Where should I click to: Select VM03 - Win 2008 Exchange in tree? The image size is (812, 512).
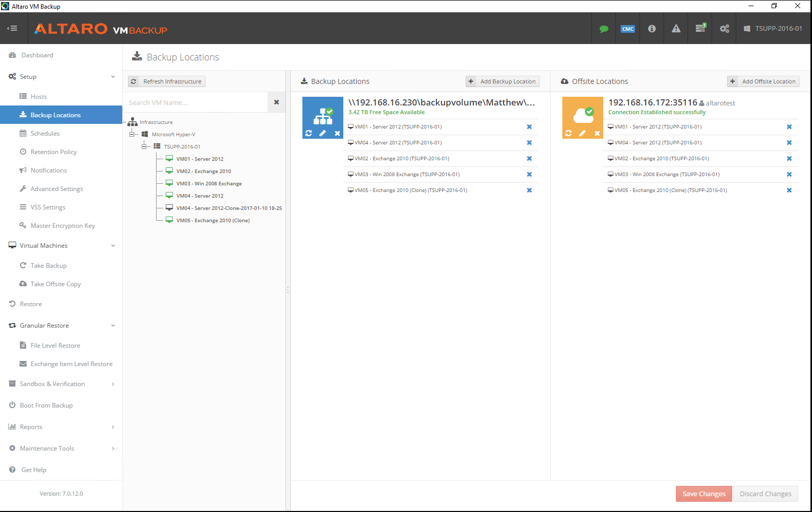point(209,184)
